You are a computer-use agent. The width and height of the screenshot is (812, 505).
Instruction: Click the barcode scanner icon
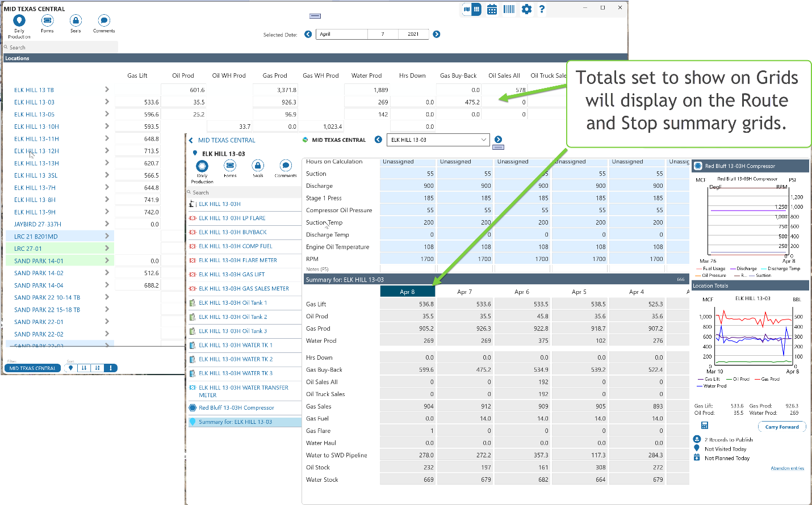point(509,9)
